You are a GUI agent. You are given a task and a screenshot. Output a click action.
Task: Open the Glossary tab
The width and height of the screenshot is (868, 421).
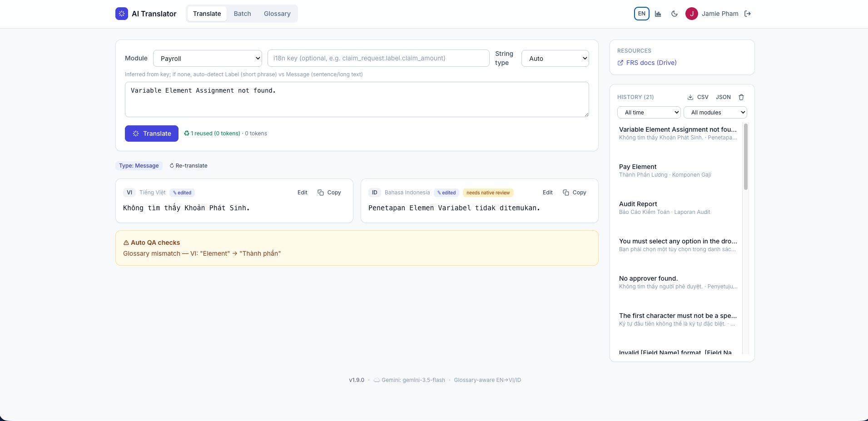[x=277, y=14]
